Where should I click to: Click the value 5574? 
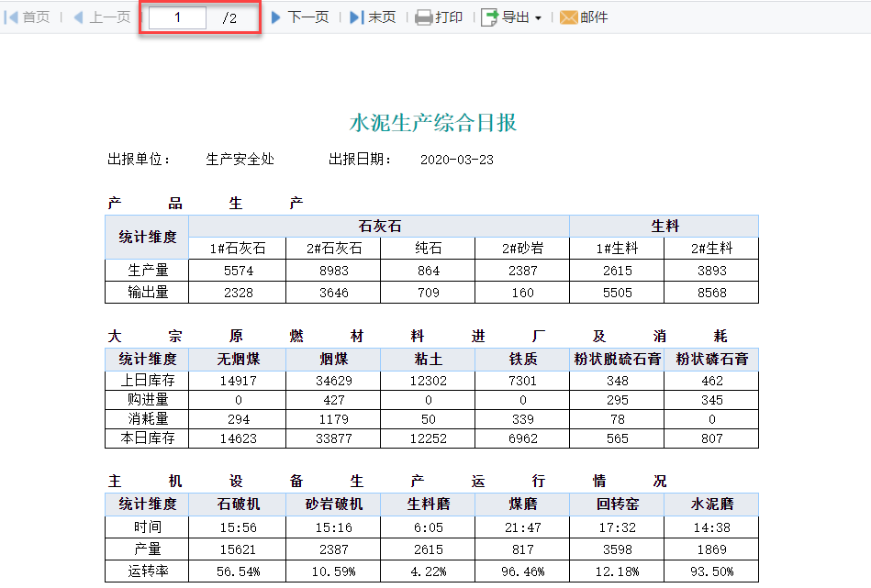click(x=239, y=271)
